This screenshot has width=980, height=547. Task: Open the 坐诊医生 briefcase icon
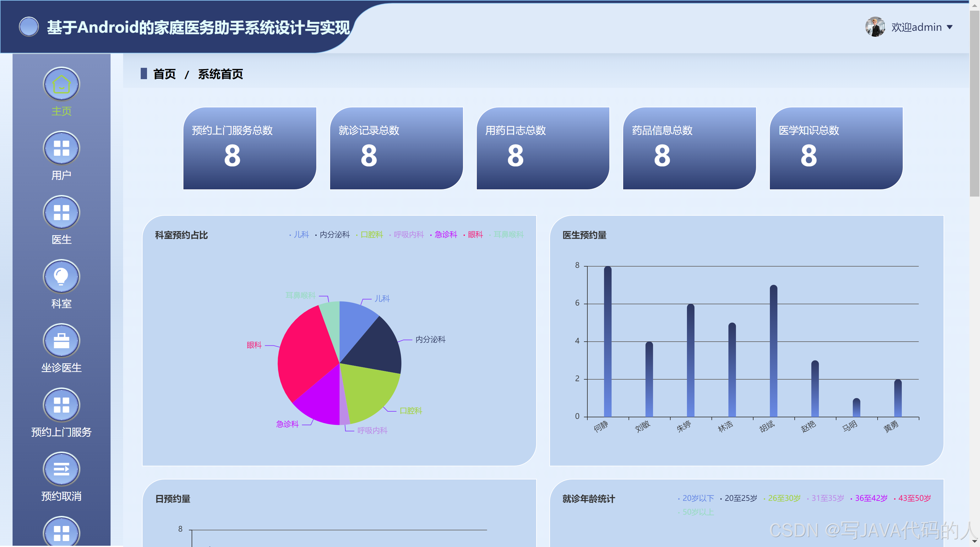(61, 340)
